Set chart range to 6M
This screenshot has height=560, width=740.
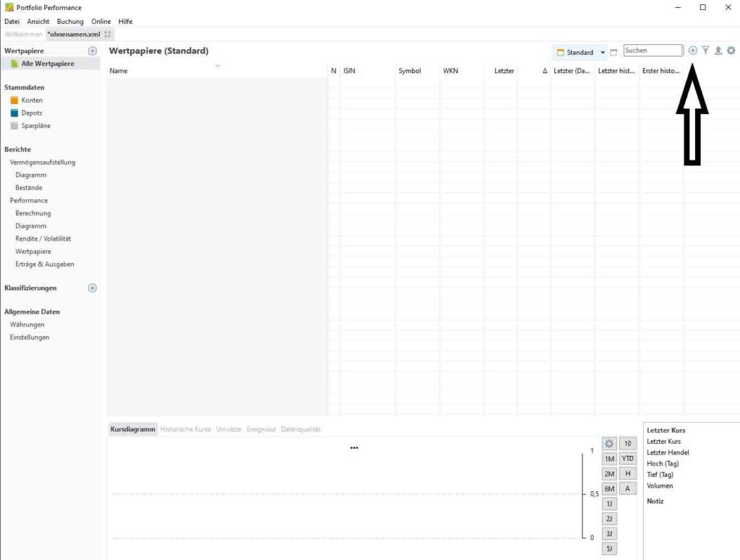[x=609, y=488]
